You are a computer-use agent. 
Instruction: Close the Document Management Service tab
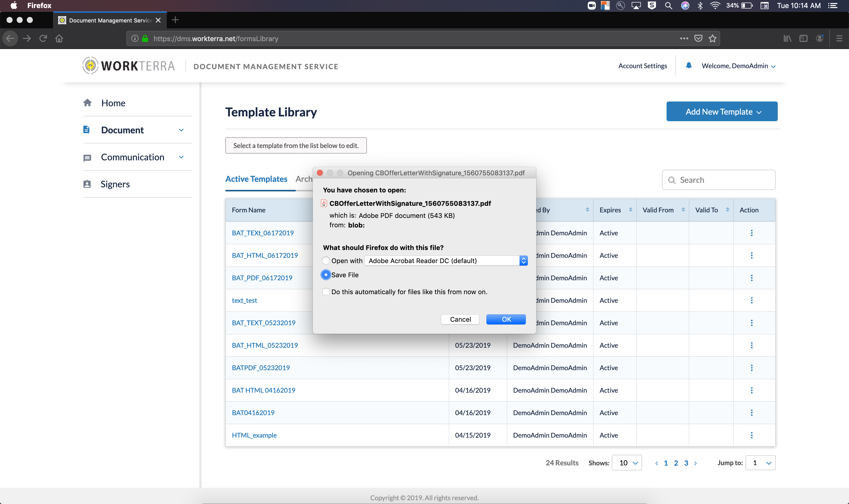click(158, 20)
